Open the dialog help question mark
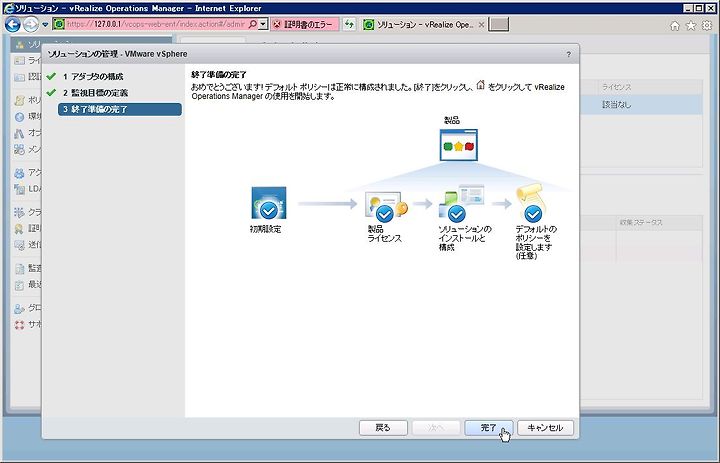720x463 pixels. pyautogui.click(x=568, y=54)
